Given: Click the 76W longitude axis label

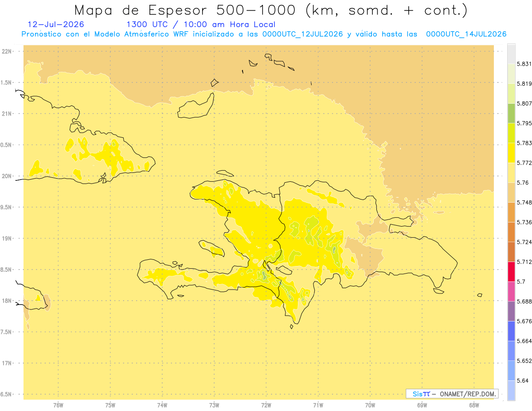Looking at the screenshot, I should (58, 405).
